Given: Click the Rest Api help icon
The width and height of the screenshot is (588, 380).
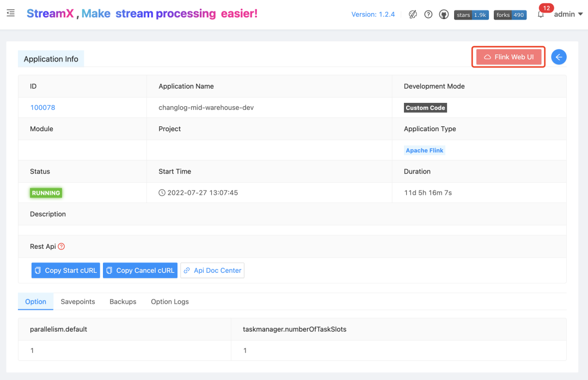Looking at the screenshot, I should [62, 247].
